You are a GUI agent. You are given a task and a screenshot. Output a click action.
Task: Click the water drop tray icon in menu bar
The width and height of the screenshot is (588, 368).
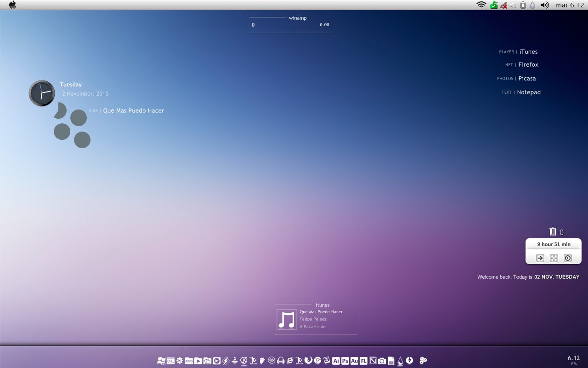click(532, 5)
